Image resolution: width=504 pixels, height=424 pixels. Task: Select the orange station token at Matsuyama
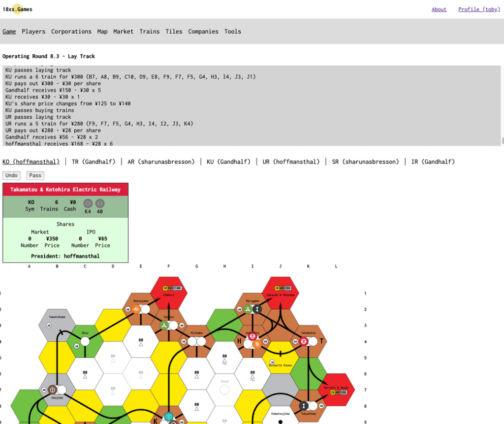click(136, 309)
